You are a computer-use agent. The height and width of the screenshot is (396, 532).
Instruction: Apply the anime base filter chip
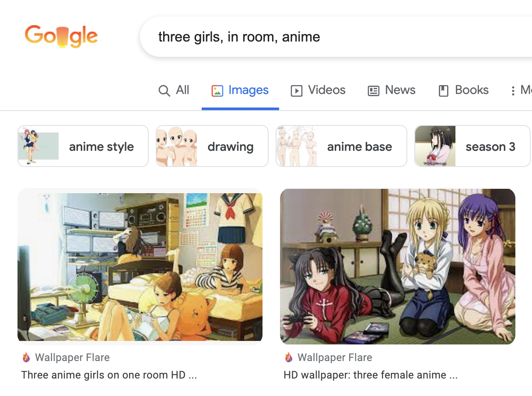pos(341,146)
